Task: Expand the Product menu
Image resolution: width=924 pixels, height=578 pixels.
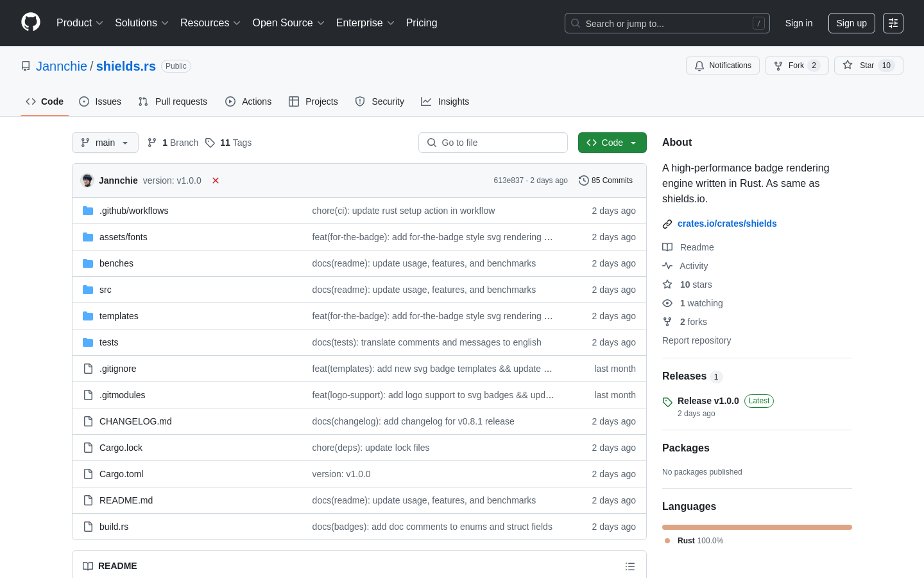Action: (80, 23)
